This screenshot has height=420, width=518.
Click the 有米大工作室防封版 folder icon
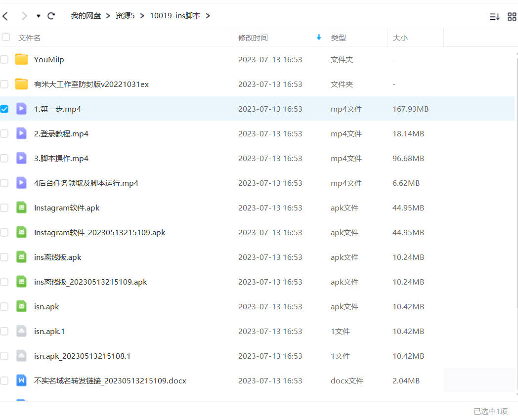[x=21, y=84]
